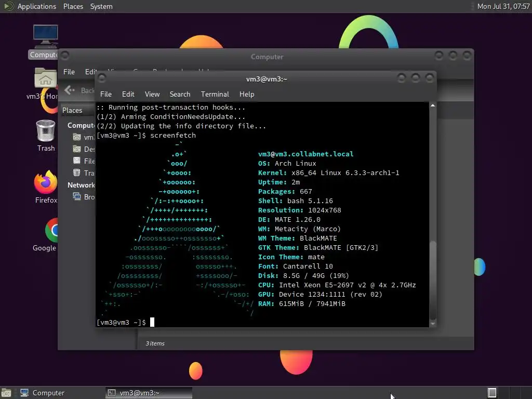Open the terminal File menu

click(x=106, y=95)
